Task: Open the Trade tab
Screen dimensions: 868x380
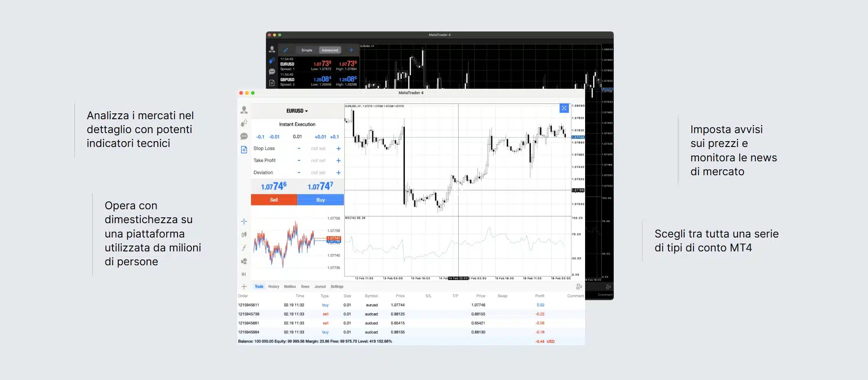Action: 259,287
